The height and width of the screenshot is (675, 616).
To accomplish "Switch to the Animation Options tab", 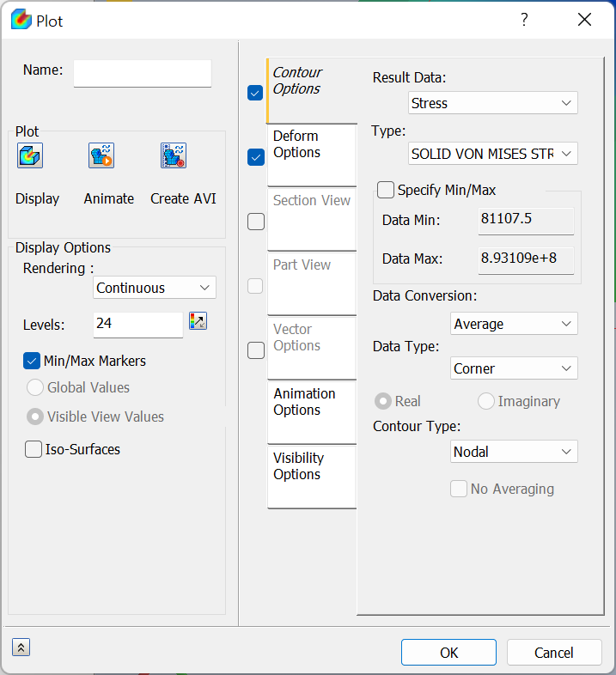I will pos(311,410).
